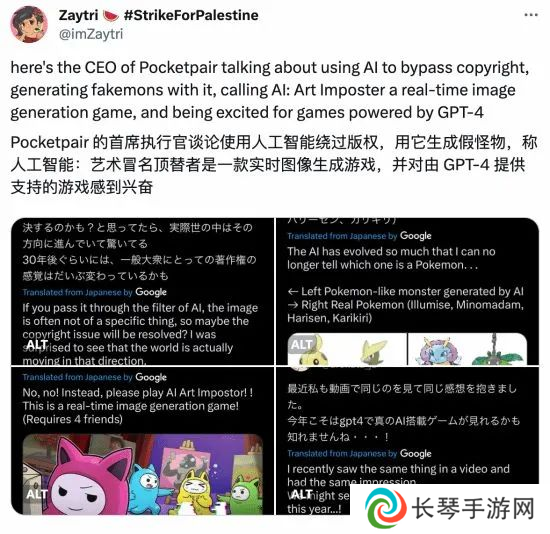Click Zaytri's profile avatar picture
Viewport: 550px width, 534px height.
pos(29,25)
